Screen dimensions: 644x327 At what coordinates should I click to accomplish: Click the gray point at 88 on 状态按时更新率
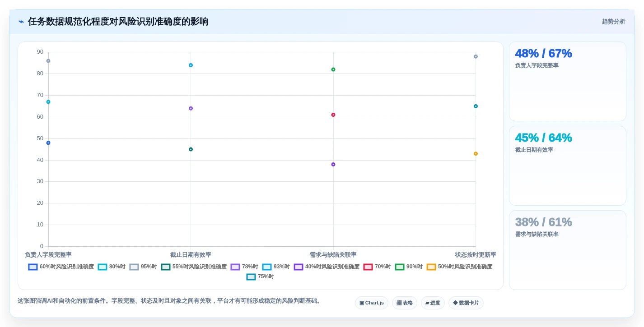click(476, 56)
